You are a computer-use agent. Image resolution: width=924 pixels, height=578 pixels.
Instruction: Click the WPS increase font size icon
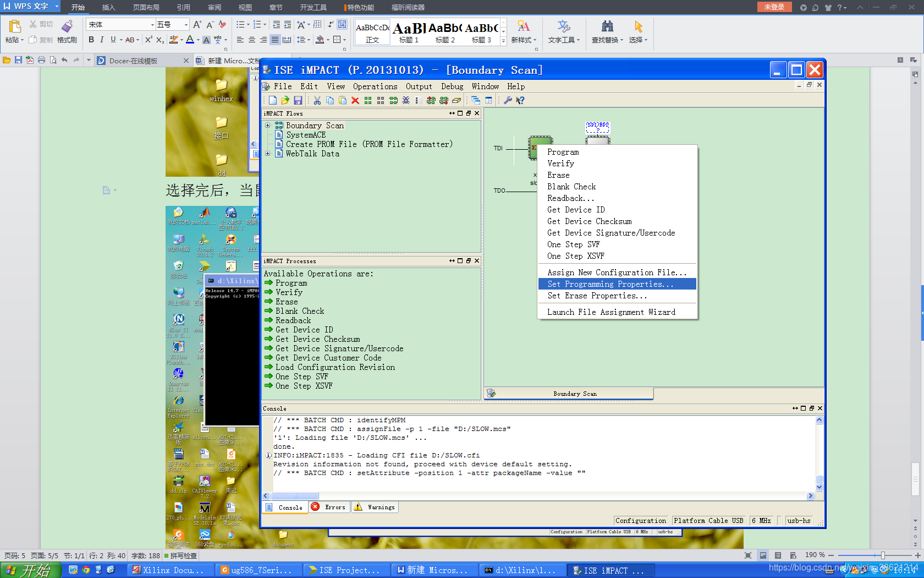pyautogui.click(x=197, y=25)
